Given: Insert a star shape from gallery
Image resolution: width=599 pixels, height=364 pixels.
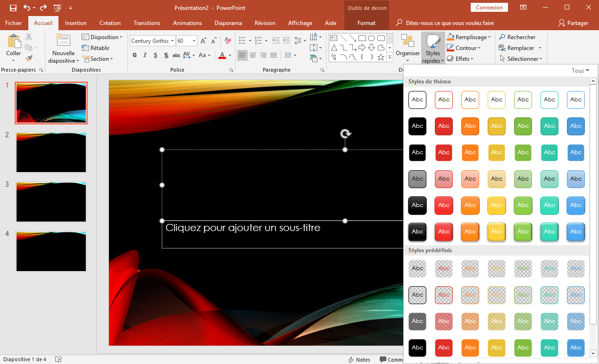Looking at the screenshot, I should click(380, 57).
